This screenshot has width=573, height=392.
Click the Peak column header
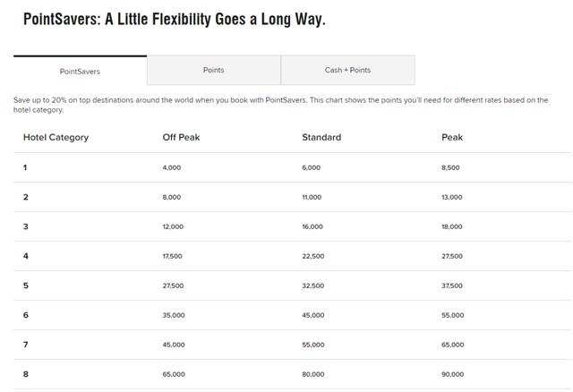coord(452,137)
